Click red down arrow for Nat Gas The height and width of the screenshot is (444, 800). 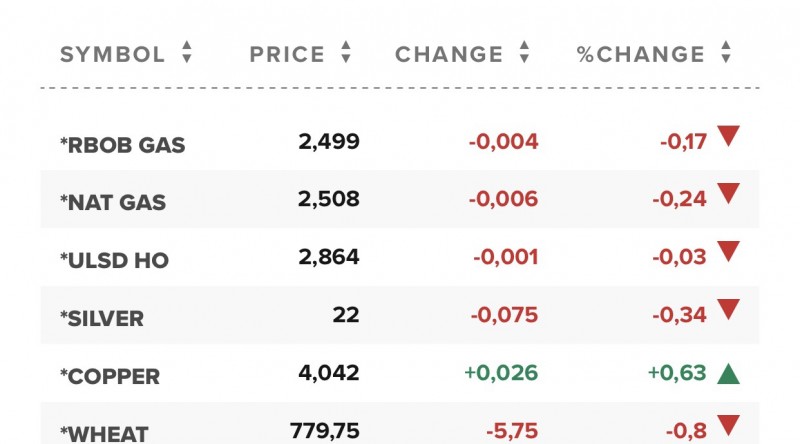[x=728, y=194]
